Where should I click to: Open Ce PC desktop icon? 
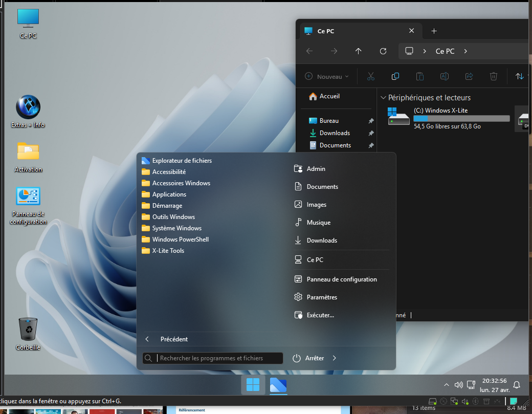click(28, 23)
